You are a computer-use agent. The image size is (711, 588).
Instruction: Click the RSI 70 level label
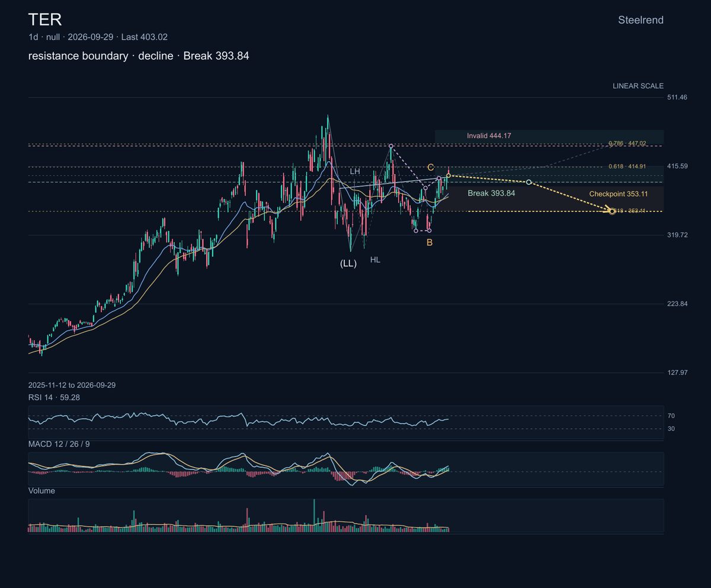[x=672, y=416]
